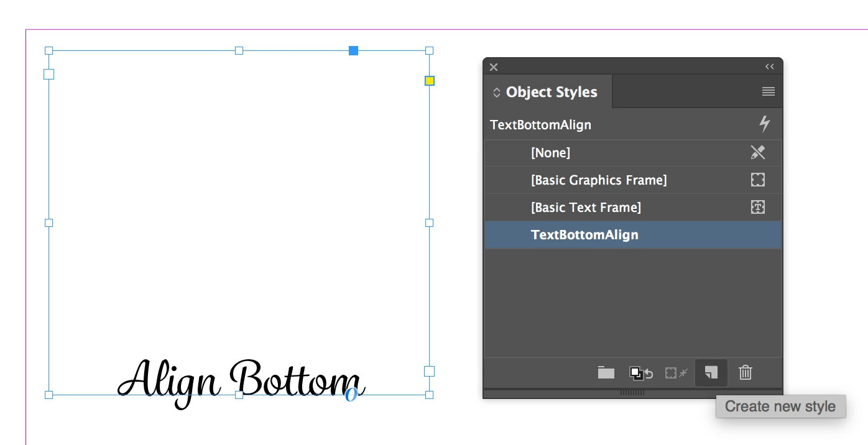
Task: Open the Object Styles panel menu
Action: (769, 92)
